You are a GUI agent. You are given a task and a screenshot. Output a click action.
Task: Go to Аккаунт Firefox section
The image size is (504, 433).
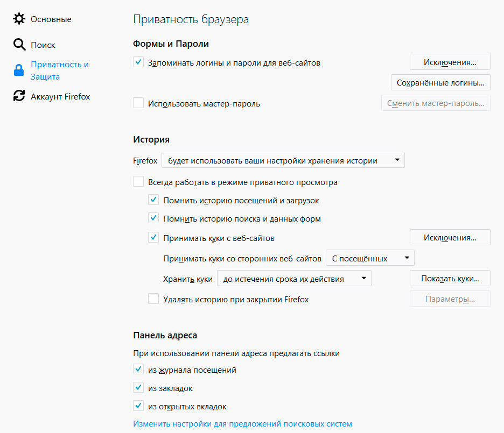pyautogui.click(x=60, y=97)
